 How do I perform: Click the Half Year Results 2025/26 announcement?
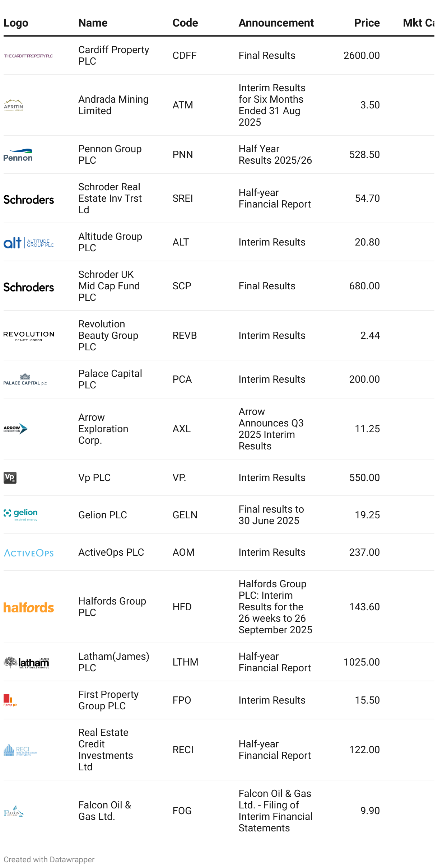[x=275, y=155]
